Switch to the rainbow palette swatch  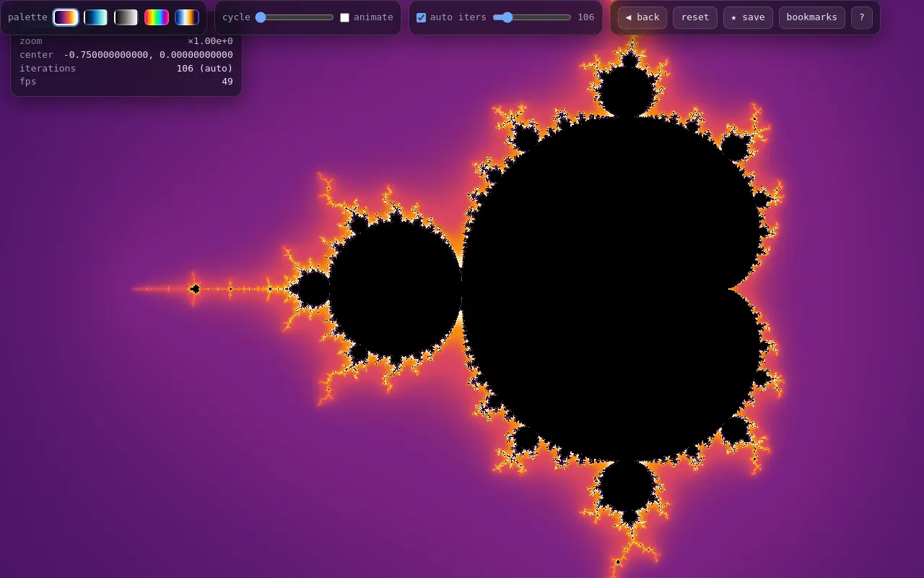click(x=157, y=17)
